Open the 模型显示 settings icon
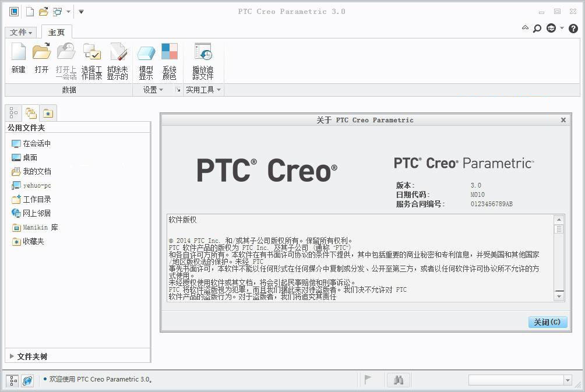Viewport: 585px width, 392px height. pyautogui.click(x=146, y=58)
